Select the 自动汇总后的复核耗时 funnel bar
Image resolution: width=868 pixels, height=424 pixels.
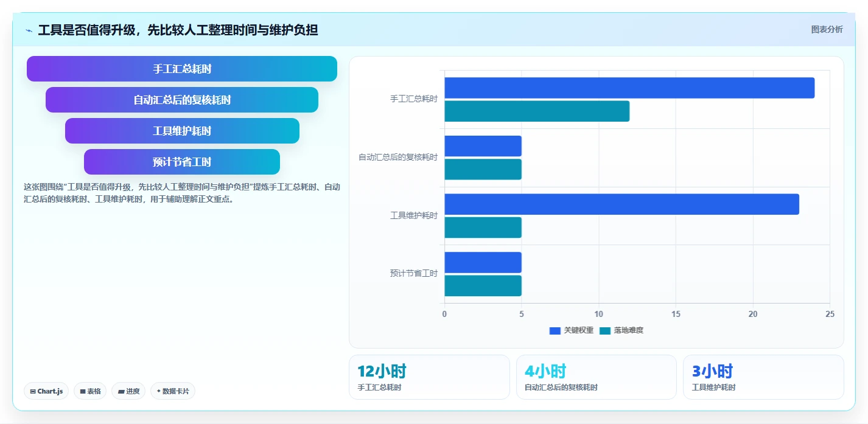[182, 100]
